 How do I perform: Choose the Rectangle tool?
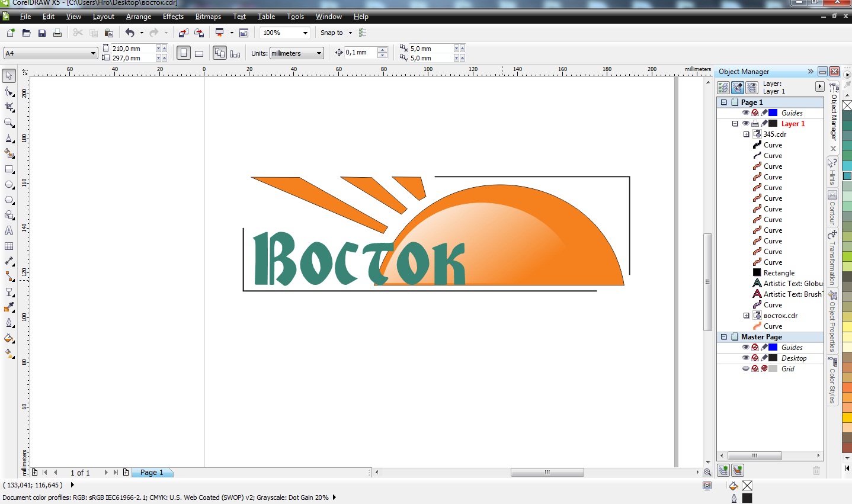[x=9, y=169]
